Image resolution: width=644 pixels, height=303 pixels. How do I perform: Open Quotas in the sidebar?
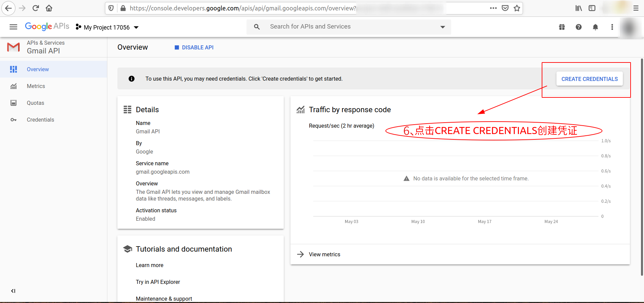point(54,103)
